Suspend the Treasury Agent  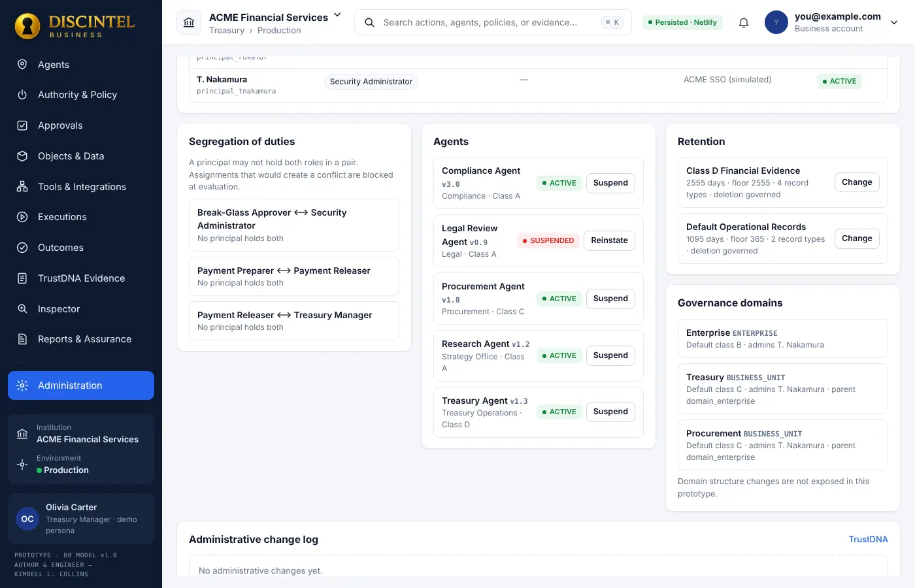(x=610, y=412)
